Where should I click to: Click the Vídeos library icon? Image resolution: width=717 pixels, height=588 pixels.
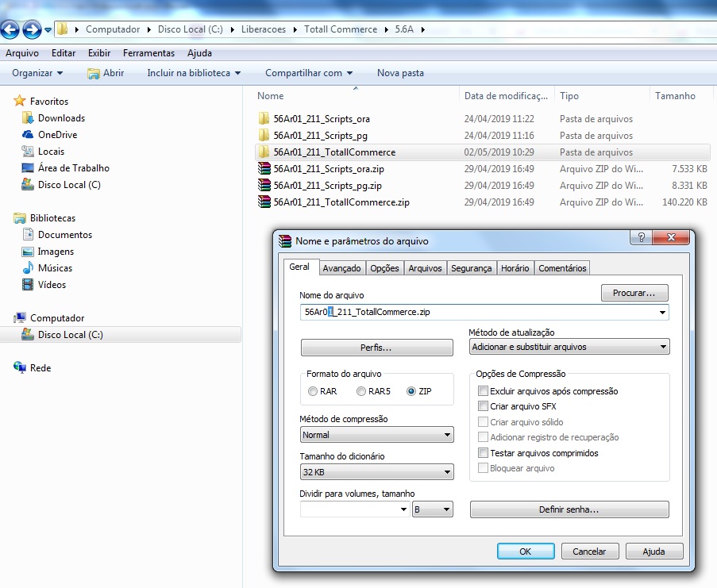coord(28,285)
